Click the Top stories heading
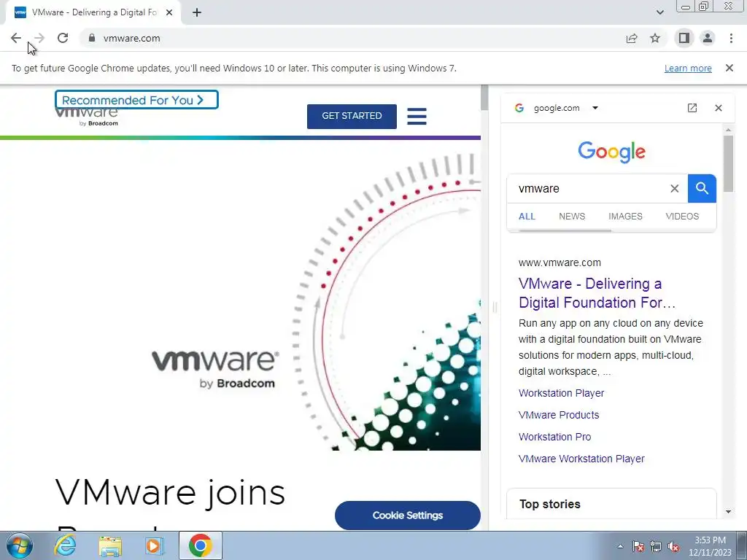 (x=550, y=505)
